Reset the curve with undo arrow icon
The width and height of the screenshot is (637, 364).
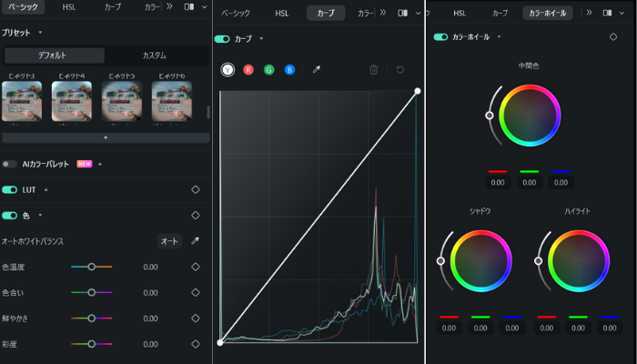coord(399,69)
